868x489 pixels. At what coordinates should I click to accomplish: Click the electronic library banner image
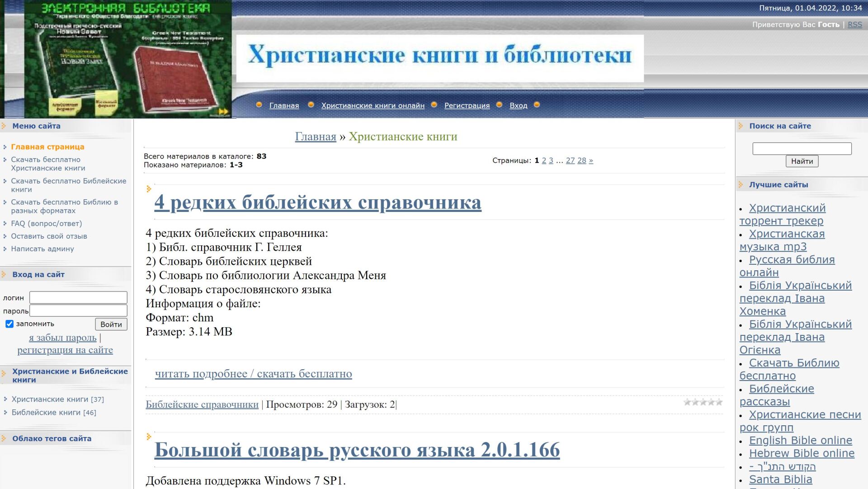point(128,59)
